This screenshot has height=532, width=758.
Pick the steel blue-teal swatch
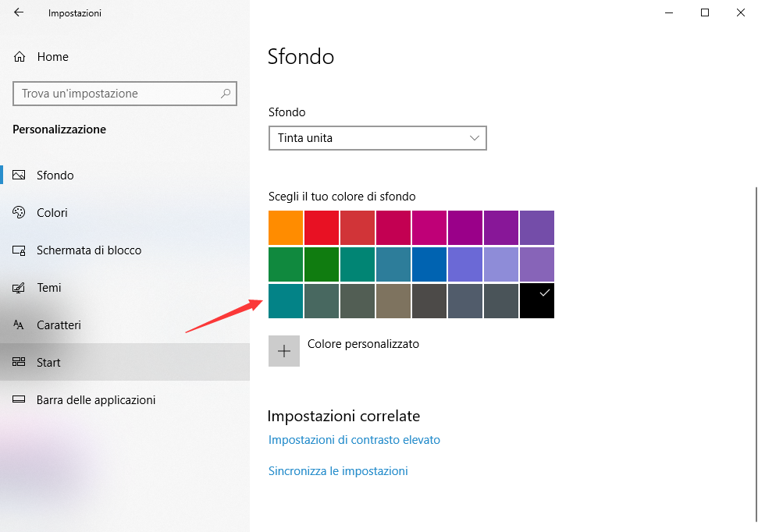(x=393, y=264)
